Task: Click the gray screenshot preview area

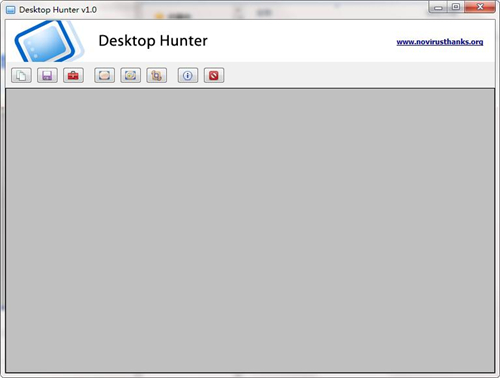Action: (x=250, y=230)
